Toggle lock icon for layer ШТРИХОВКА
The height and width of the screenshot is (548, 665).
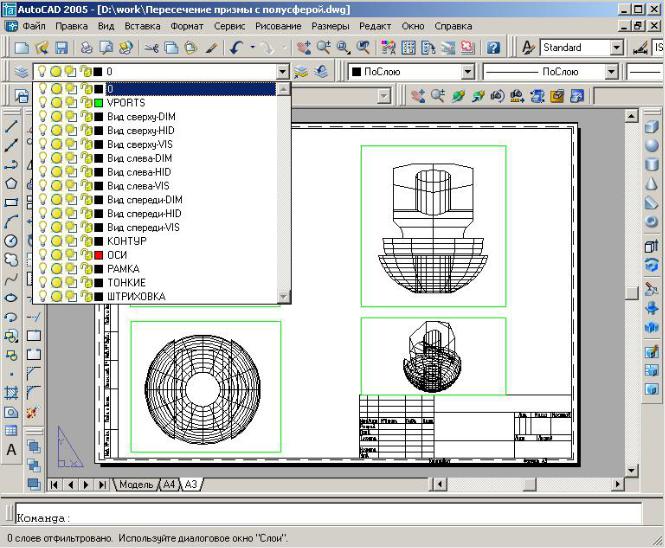click(87, 296)
